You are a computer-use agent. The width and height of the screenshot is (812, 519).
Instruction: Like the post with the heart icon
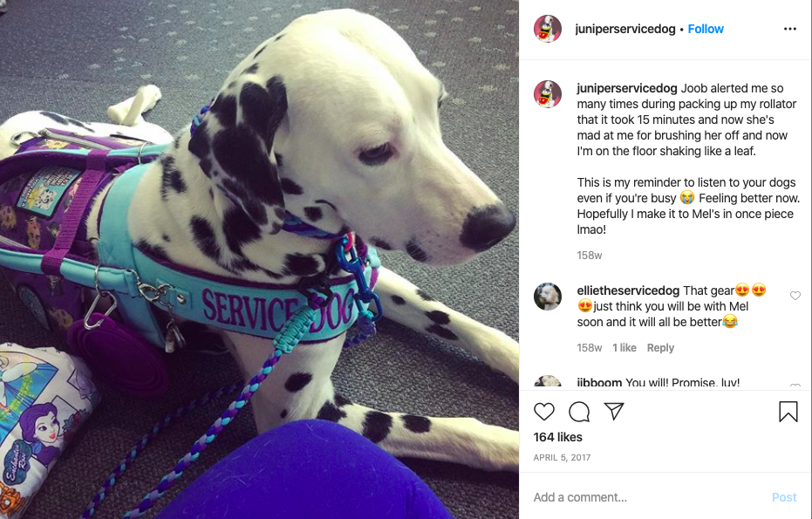point(543,412)
